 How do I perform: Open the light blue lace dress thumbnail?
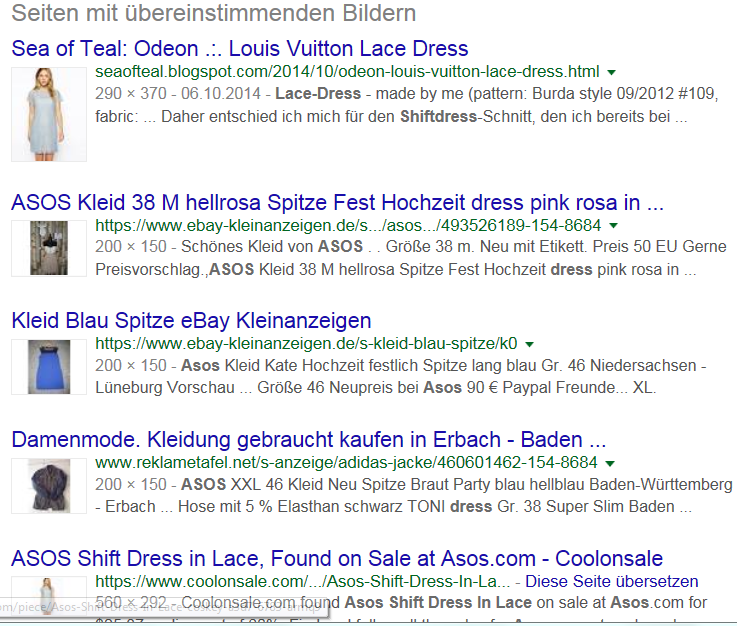(49, 114)
